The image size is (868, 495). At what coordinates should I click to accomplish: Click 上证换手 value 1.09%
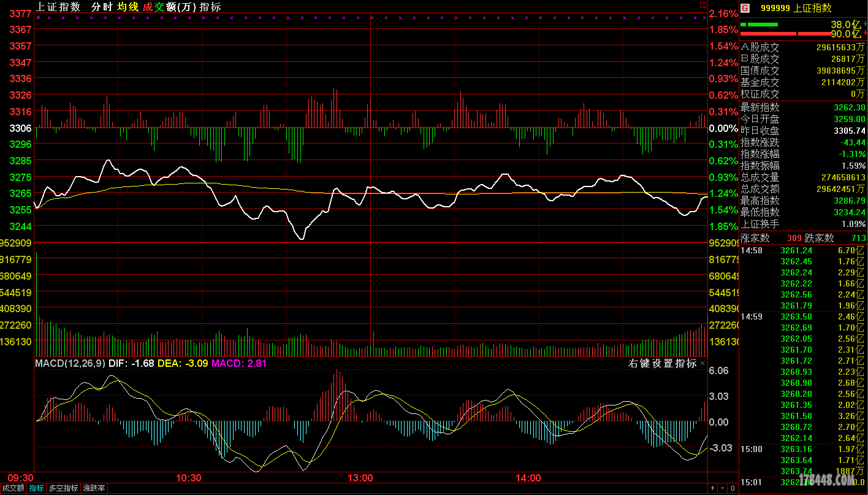pos(854,224)
